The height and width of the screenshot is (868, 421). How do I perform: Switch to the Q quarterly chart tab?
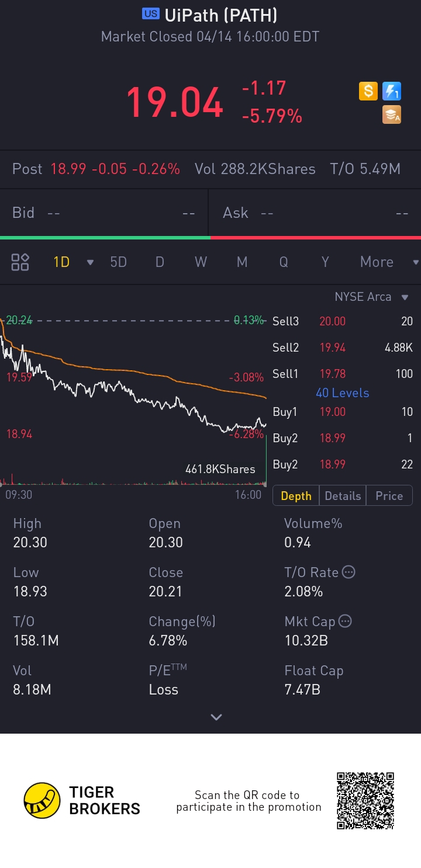click(x=284, y=262)
